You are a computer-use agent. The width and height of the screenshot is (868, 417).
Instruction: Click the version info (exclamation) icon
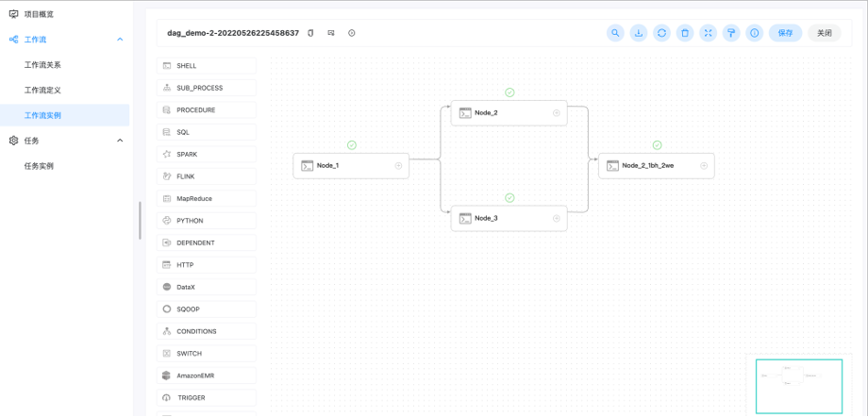[754, 33]
